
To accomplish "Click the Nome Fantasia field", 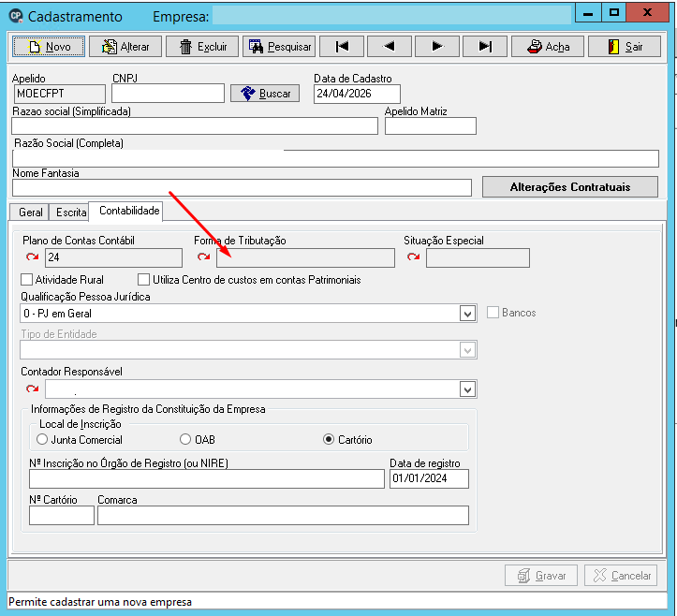I will click(242, 188).
